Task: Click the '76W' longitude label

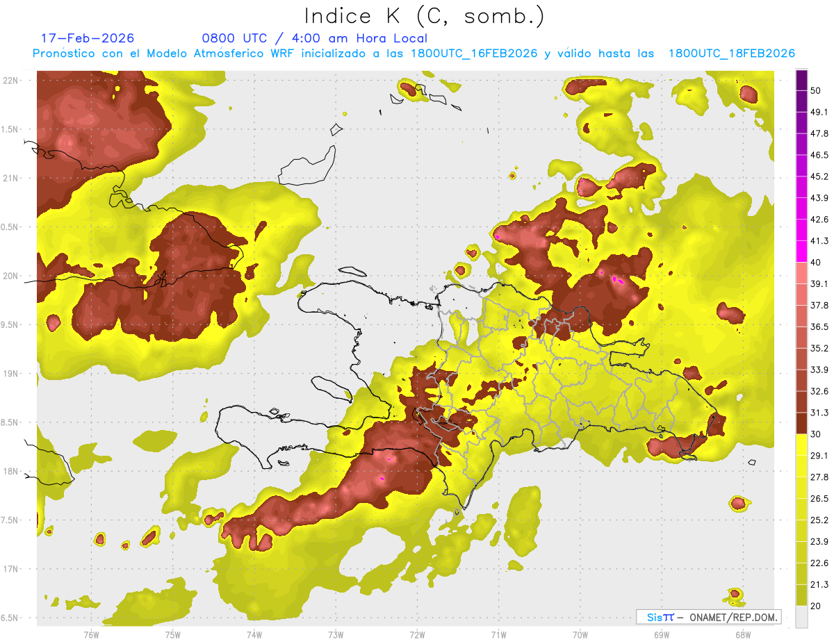Action: pyautogui.click(x=91, y=634)
